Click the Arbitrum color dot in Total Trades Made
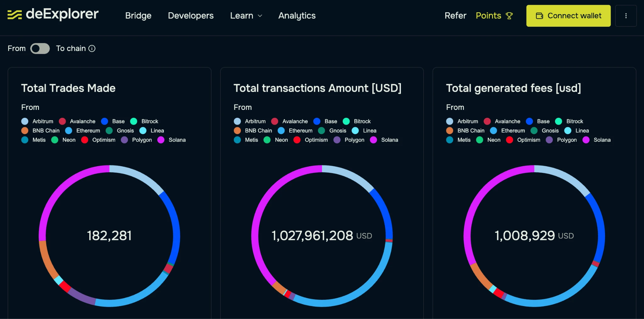The image size is (644, 319). tap(25, 122)
